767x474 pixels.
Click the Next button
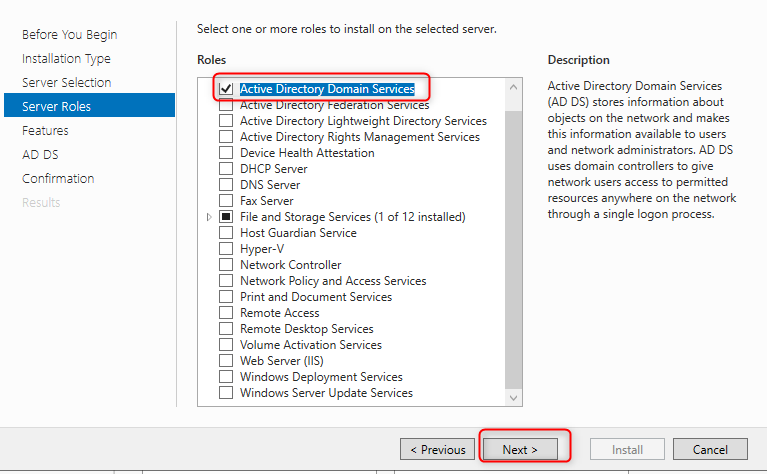[520, 450]
